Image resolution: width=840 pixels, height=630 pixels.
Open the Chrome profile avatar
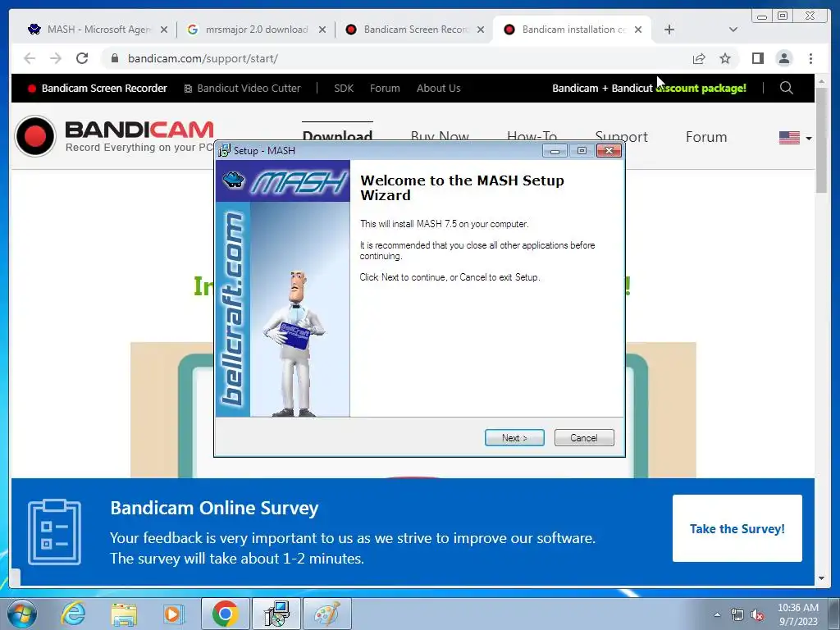(783, 58)
